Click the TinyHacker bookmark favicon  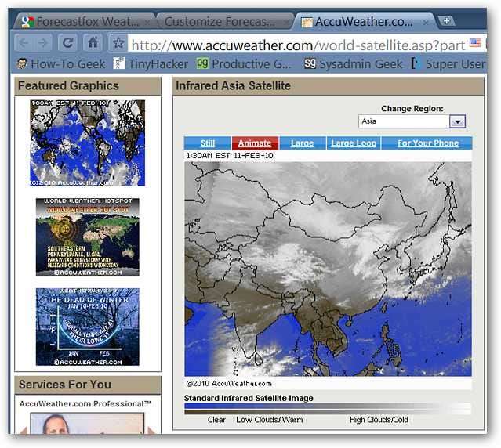click(119, 63)
